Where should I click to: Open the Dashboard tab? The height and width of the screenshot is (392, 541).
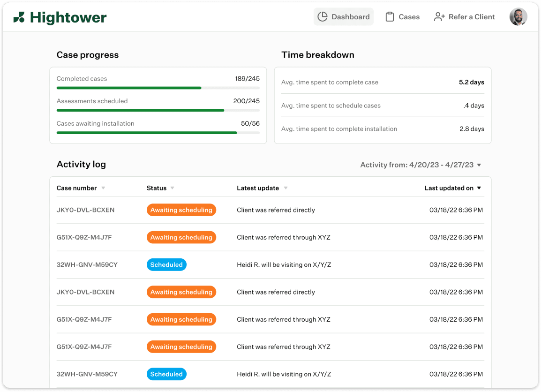(x=350, y=17)
